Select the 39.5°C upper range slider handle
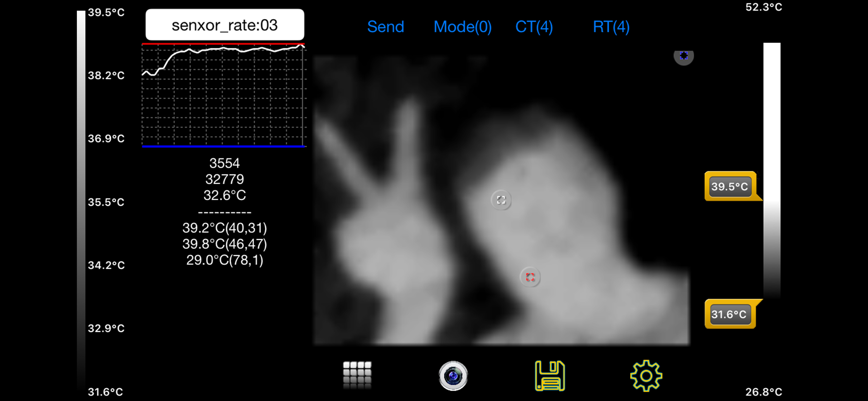The image size is (868, 401). pos(730,186)
